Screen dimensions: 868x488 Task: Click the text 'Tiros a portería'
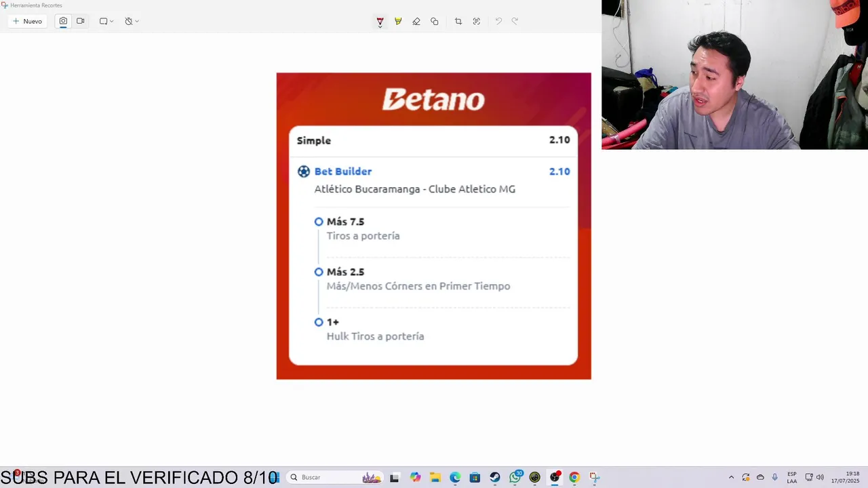(x=363, y=236)
